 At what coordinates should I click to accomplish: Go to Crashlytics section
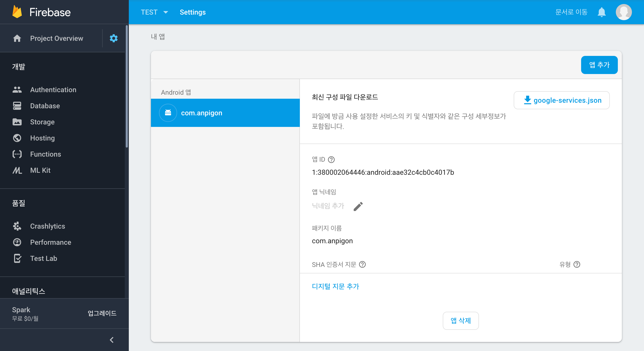(48, 226)
